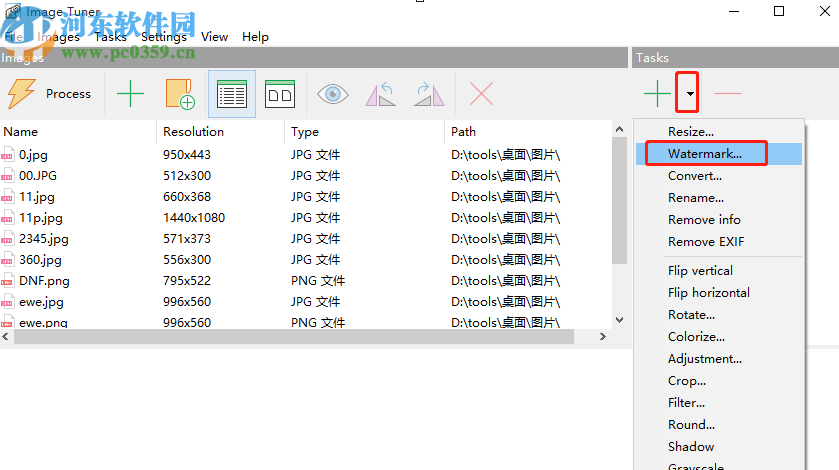Select file DNF.png
The image size is (839, 470).
[44, 281]
